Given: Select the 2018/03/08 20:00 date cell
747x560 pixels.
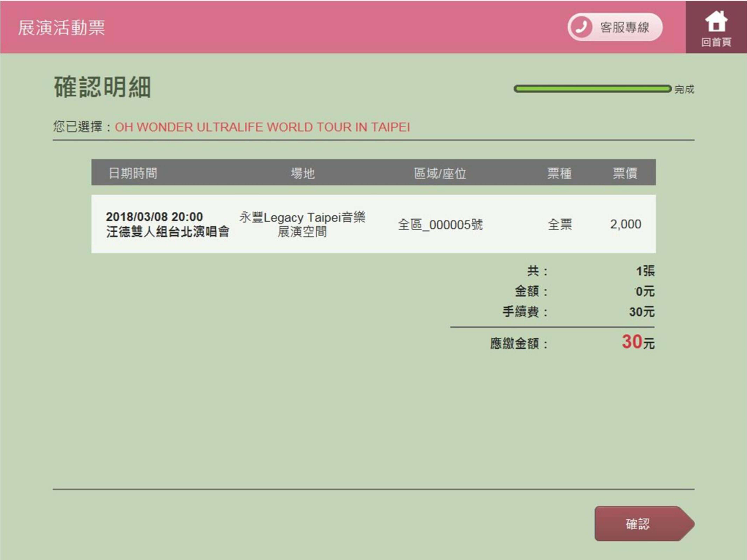Looking at the screenshot, I should 154,217.
